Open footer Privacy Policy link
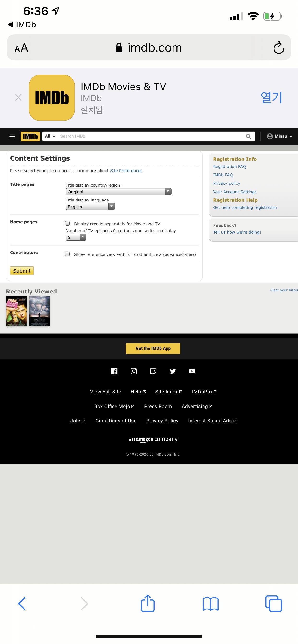298x644 pixels. (162, 421)
